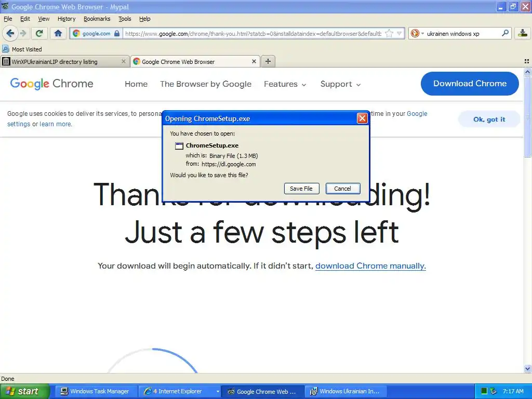Switch to Windows Task Manager on taskbar
The image size is (532, 399).
coord(96,391)
